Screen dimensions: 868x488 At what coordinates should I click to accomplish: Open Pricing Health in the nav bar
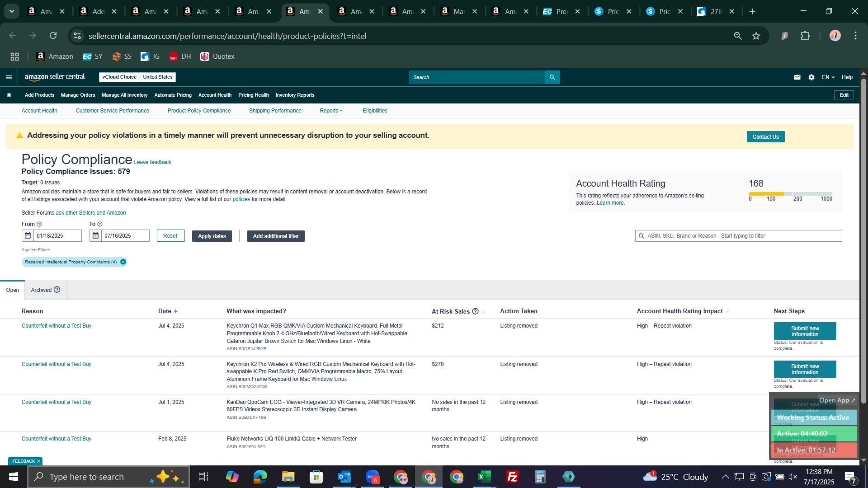[253, 95]
